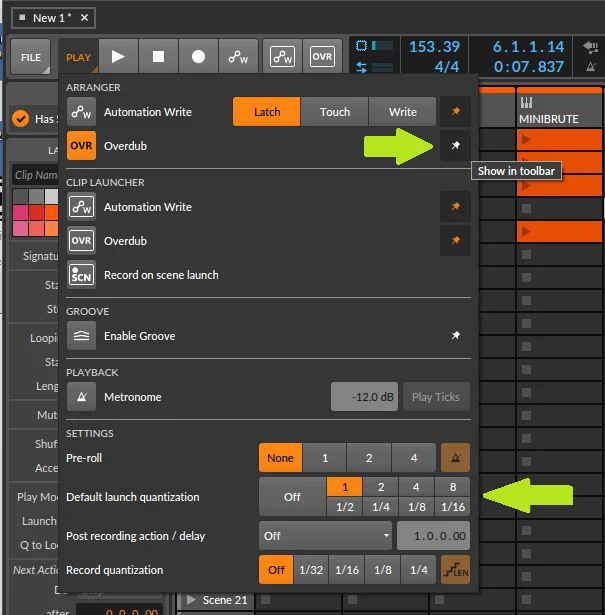Pick the pink clip color swatch

coord(20,212)
